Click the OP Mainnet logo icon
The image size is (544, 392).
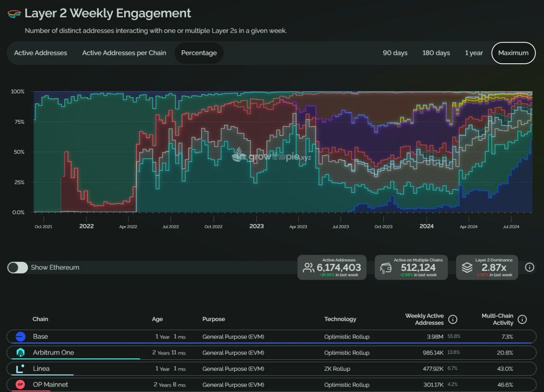[20, 384]
